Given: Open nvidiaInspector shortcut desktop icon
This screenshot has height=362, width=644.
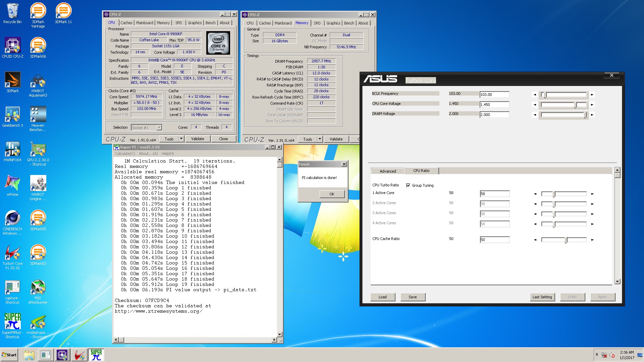Looking at the screenshot, I should [x=38, y=326].
